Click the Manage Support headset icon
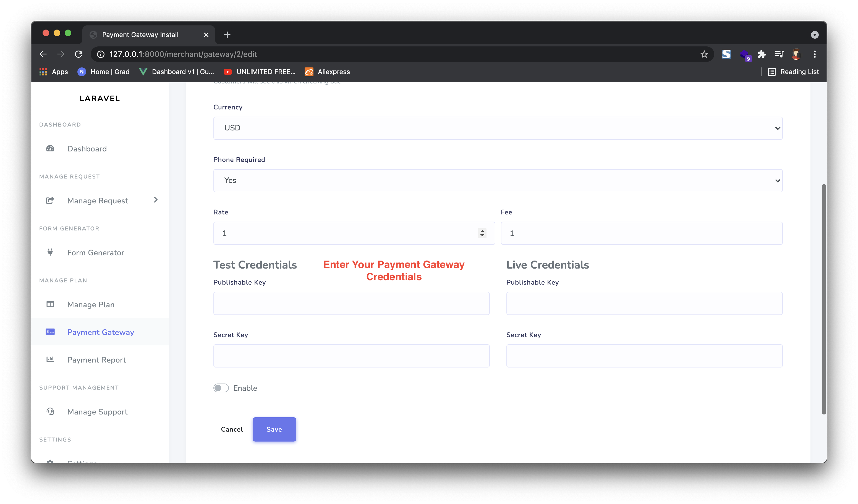The image size is (858, 504). click(50, 411)
